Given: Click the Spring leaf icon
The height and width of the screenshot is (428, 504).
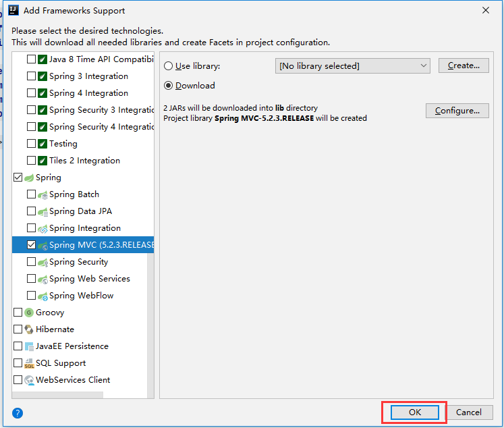Looking at the screenshot, I should click(x=29, y=178).
